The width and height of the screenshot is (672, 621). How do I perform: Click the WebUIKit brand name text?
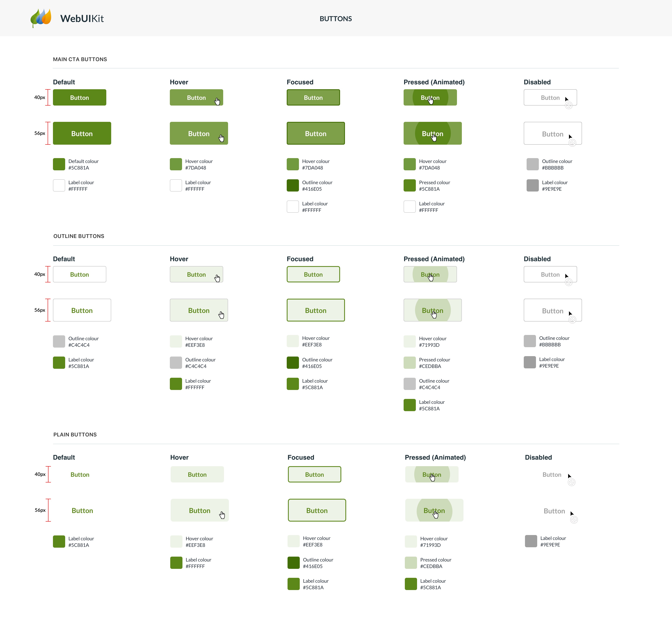(82, 19)
